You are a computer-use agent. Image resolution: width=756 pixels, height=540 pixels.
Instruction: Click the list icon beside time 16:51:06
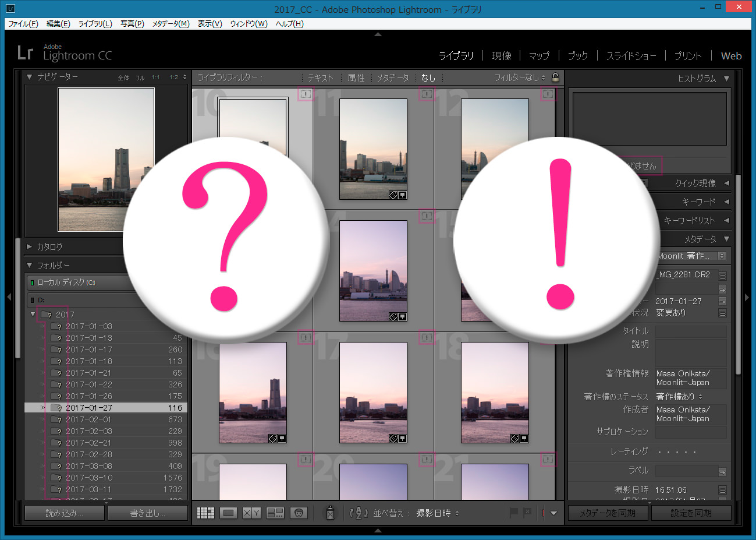pyautogui.click(x=722, y=490)
